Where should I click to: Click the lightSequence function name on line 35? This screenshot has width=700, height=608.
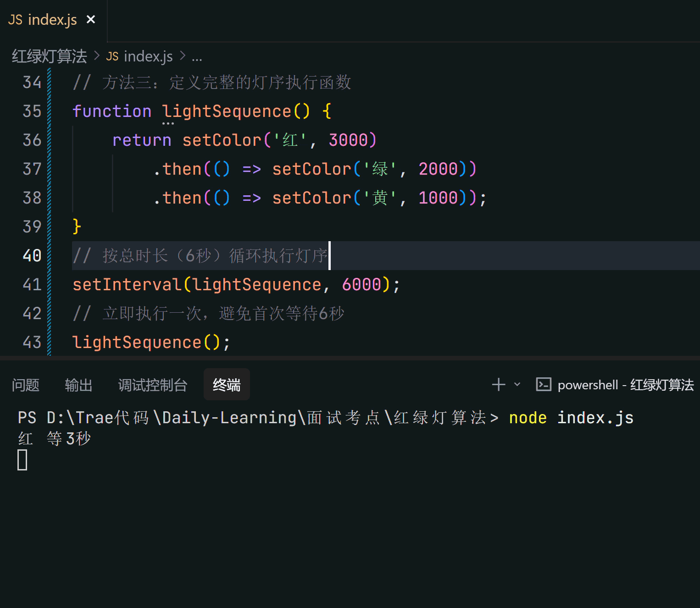pos(227,111)
